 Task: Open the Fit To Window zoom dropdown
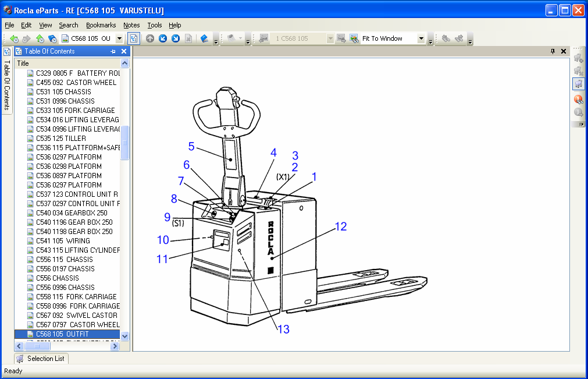click(x=421, y=38)
